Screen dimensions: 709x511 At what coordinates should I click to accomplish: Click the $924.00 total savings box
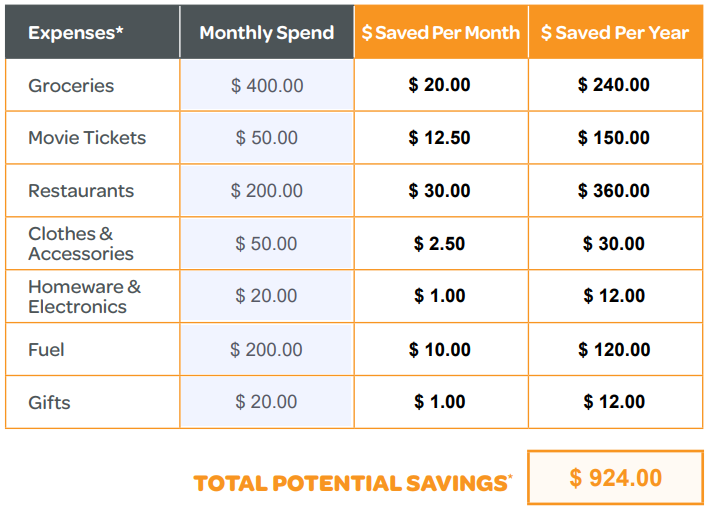point(615,478)
